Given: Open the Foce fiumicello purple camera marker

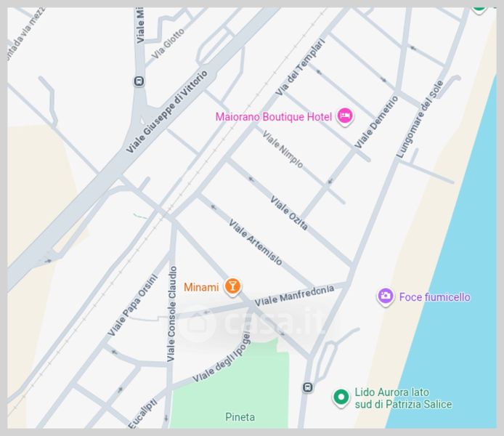Looking at the screenshot, I should (x=385, y=296).
